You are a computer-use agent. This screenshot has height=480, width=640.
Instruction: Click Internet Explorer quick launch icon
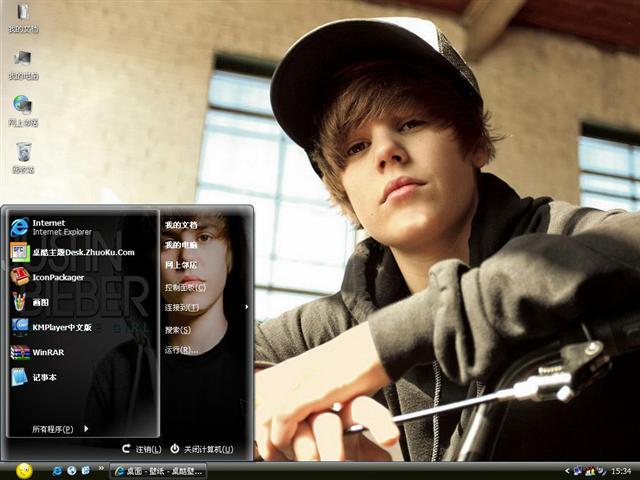[x=57, y=471]
